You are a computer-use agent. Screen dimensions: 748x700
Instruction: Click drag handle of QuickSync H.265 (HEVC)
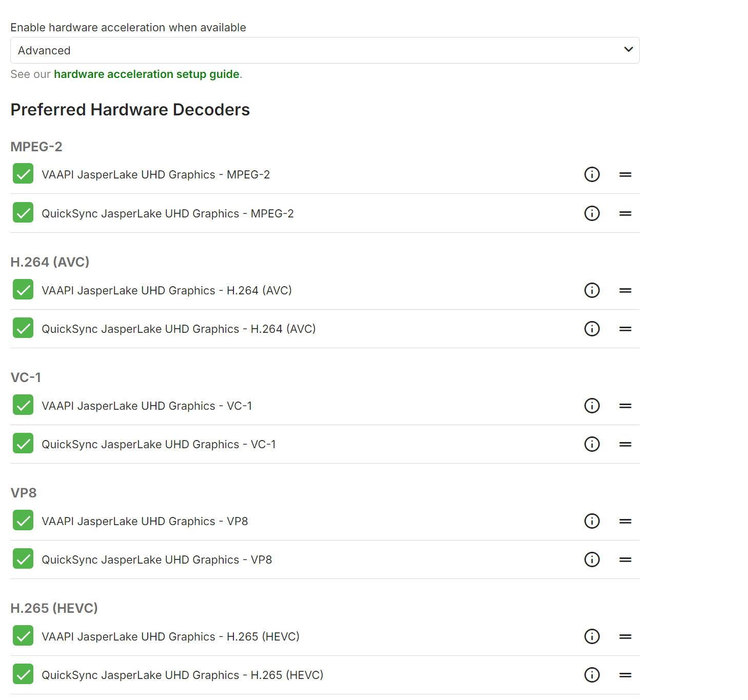(x=625, y=675)
